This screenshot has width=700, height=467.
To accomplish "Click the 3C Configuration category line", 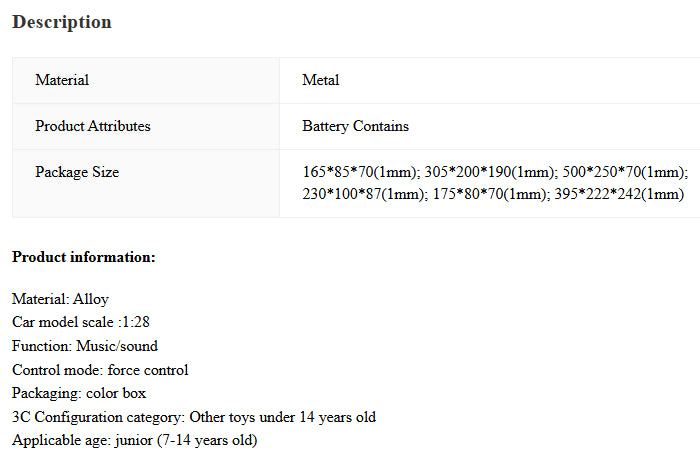I will (x=194, y=416).
